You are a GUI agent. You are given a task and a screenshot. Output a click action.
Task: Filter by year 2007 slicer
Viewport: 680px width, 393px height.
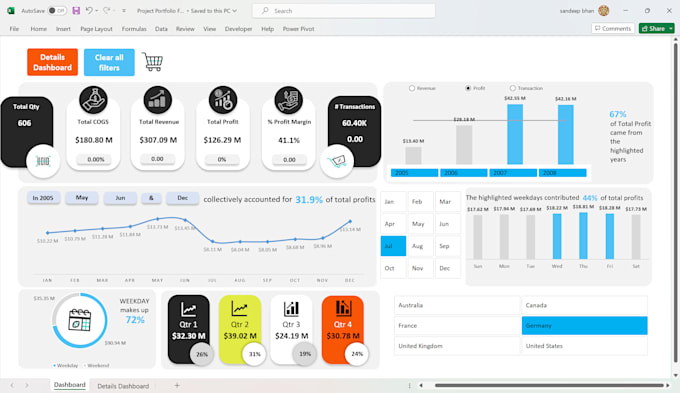point(513,173)
